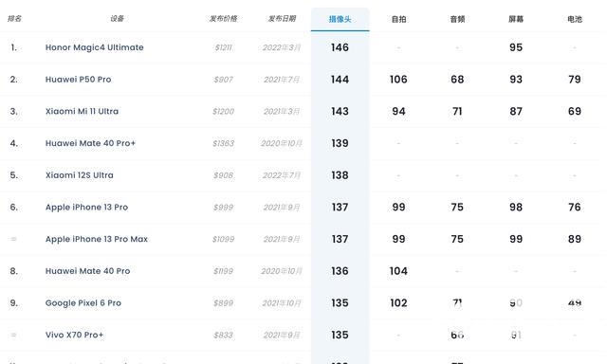Click the 发布价格 launch price header
This screenshot has width=607, height=364.
tap(224, 19)
